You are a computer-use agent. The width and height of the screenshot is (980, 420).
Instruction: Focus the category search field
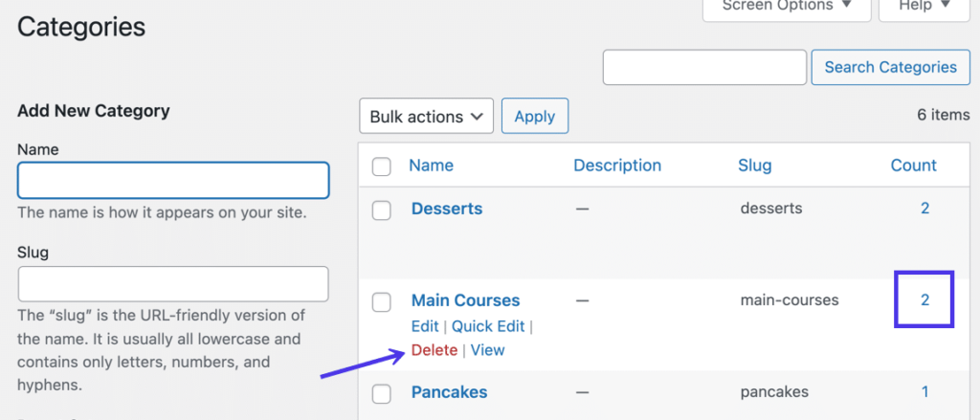coord(704,67)
